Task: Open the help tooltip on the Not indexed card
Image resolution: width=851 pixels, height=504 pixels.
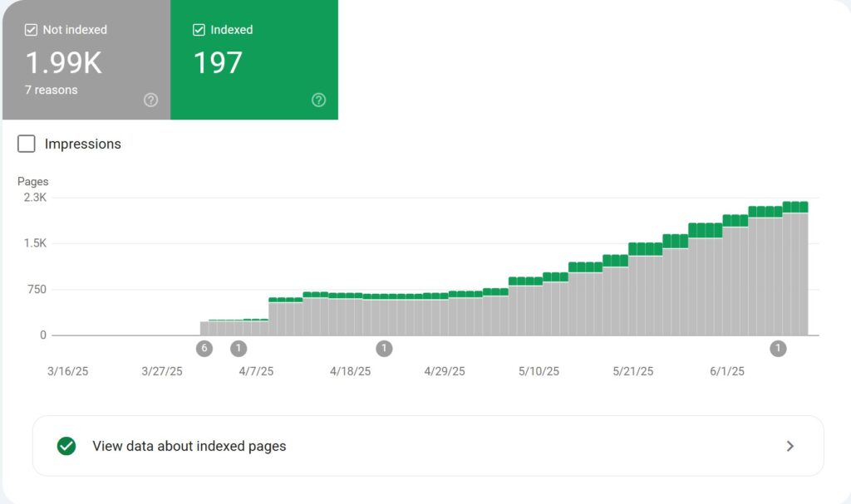Action: [151, 100]
